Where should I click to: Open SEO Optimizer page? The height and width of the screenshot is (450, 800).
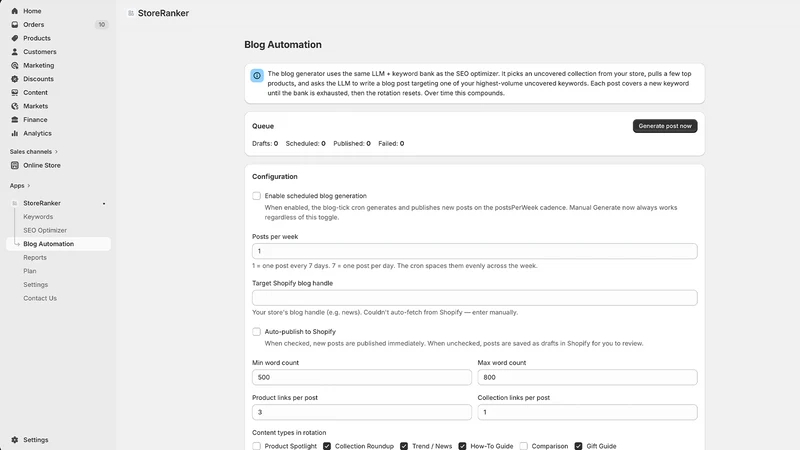point(45,230)
